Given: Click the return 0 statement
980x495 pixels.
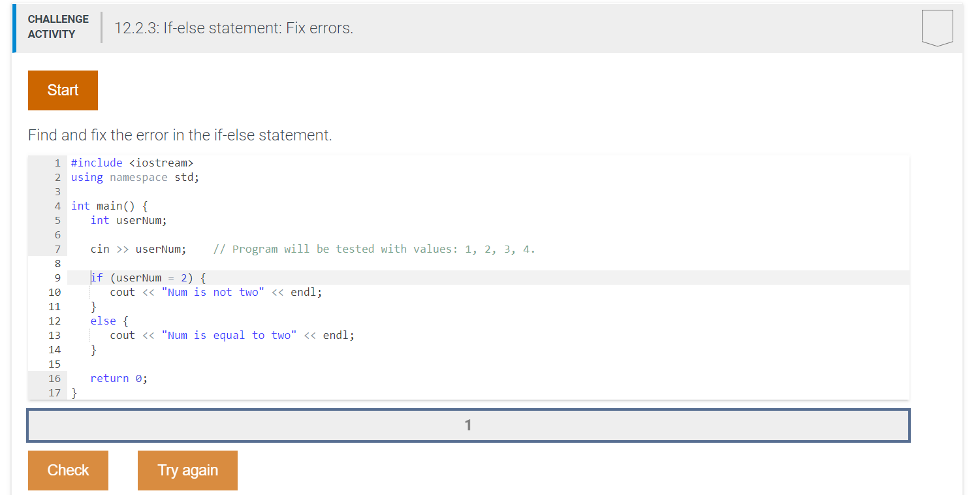Looking at the screenshot, I should (x=119, y=378).
